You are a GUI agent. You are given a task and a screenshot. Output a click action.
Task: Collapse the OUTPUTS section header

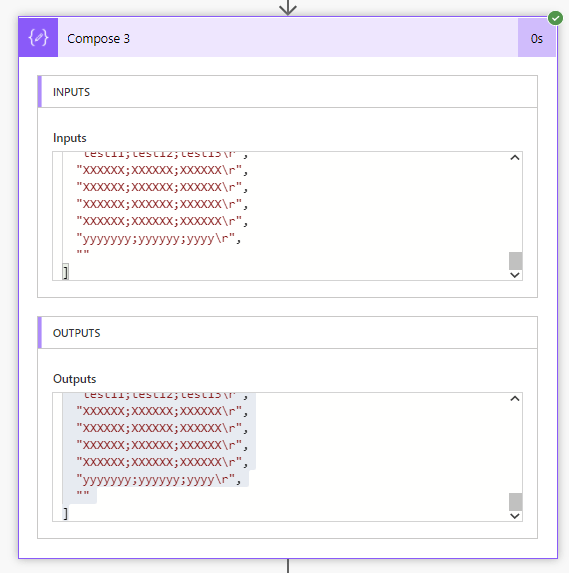287,333
